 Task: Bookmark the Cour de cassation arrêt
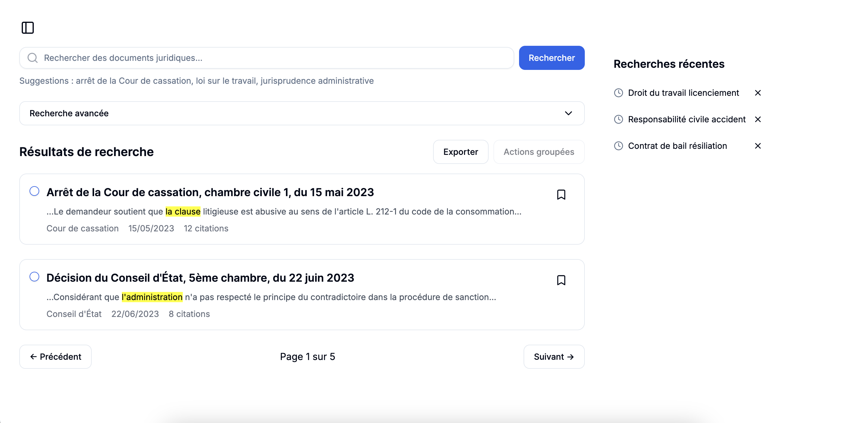pos(561,195)
